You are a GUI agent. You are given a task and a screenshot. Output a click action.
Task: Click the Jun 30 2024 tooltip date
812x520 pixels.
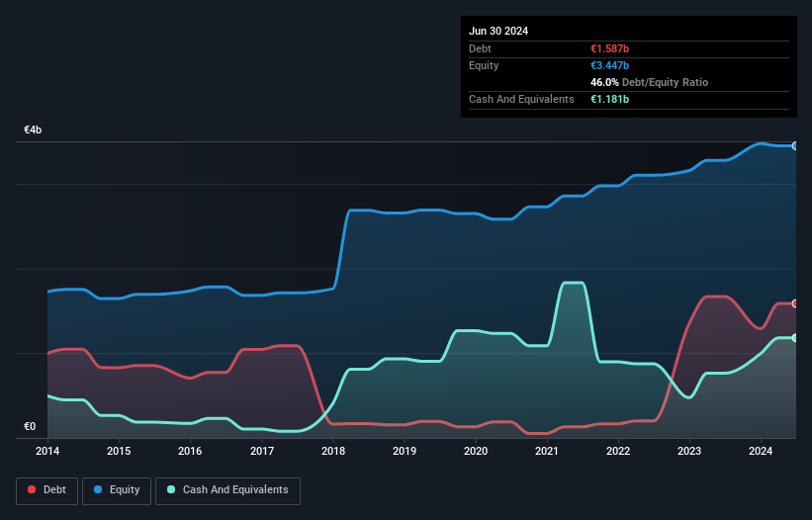pos(498,31)
